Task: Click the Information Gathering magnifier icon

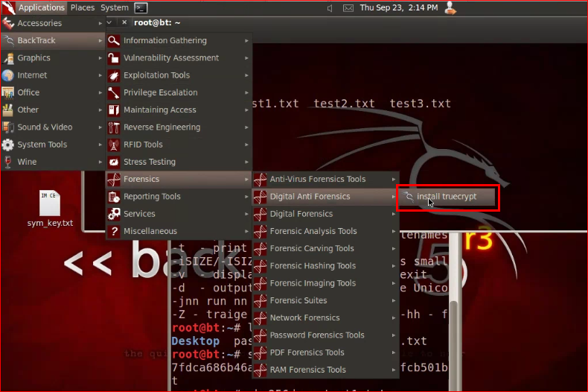Action: pos(114,40)
